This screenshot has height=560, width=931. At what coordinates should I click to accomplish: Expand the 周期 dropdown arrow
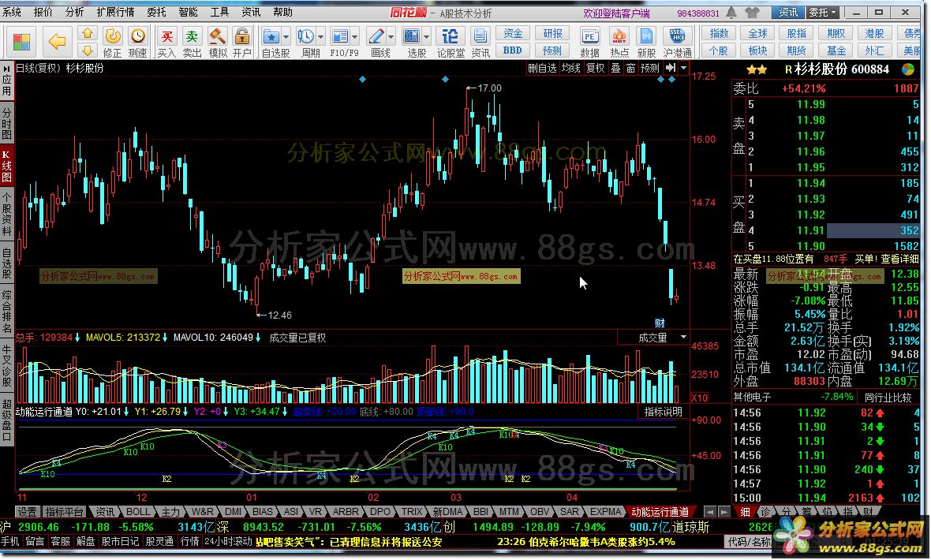click(320, 37)
